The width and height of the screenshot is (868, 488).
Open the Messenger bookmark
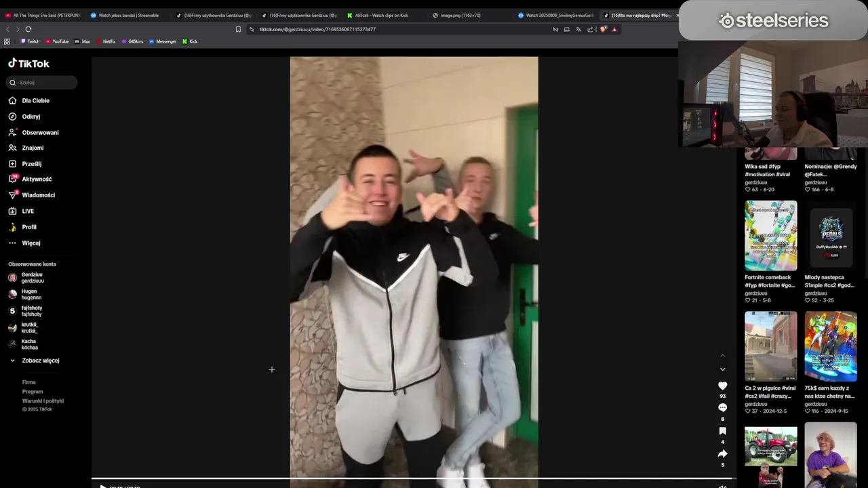tap(163, 41)
